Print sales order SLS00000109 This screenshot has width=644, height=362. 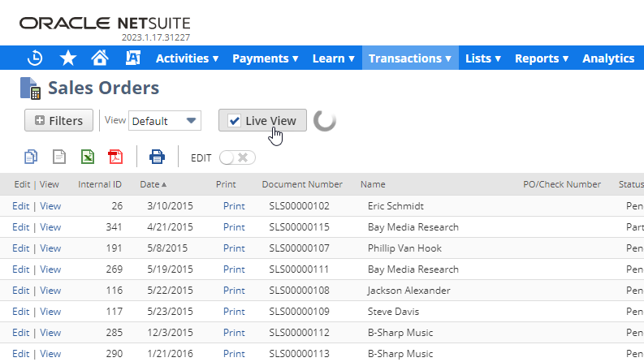click(x=234, y=312)
